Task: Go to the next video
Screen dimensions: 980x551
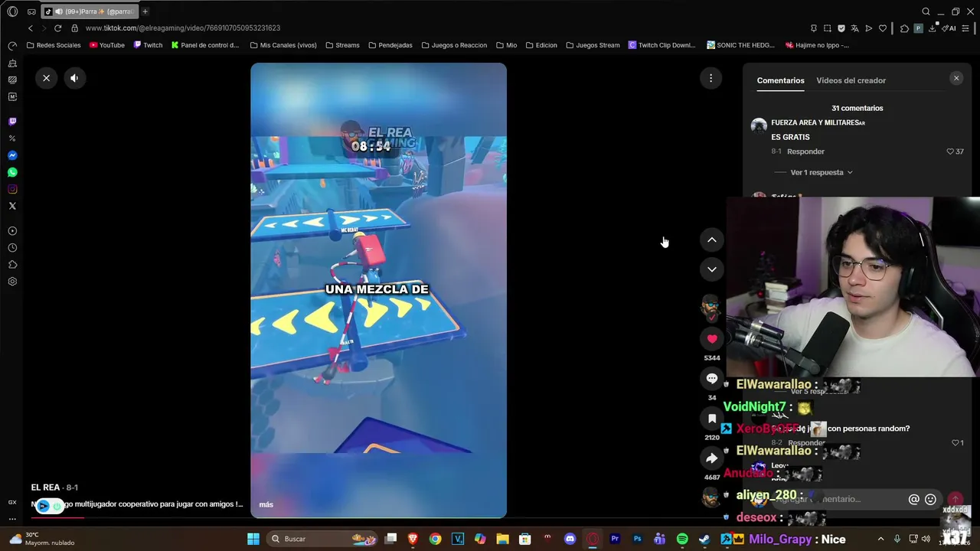Action: (712, 269)
